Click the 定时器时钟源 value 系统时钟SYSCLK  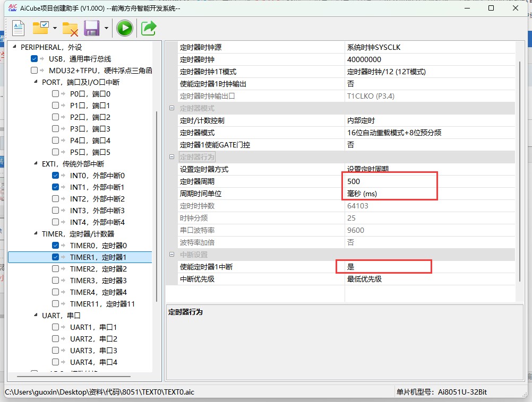(430, 47)
